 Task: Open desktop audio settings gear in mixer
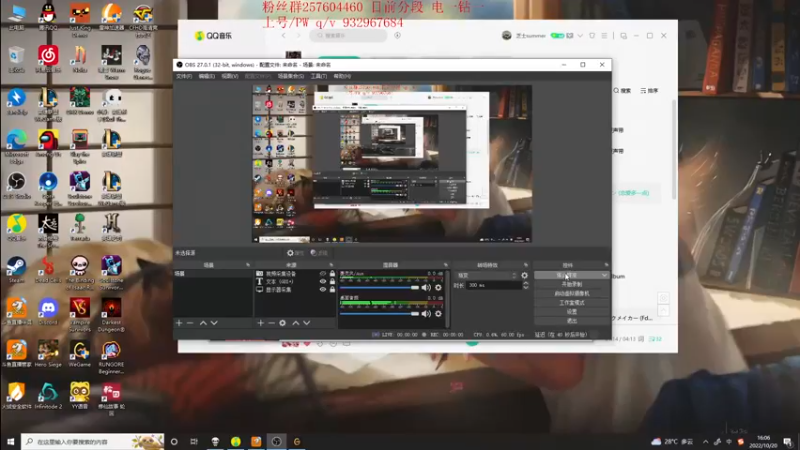click(438, 314)
